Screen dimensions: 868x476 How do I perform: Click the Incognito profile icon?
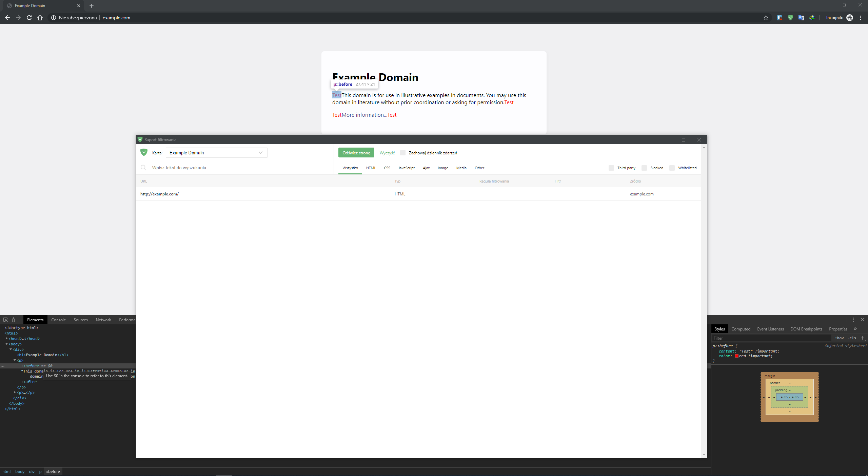(850, 18)
